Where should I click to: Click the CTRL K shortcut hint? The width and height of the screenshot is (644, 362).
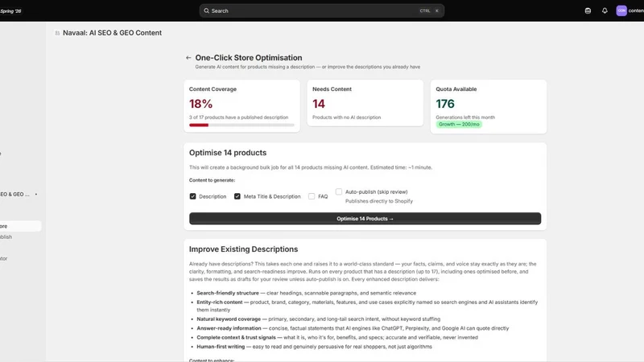(x=429, y=11)
